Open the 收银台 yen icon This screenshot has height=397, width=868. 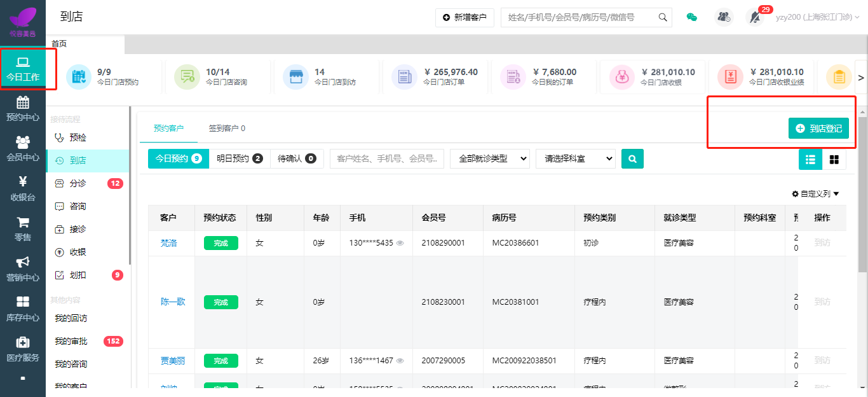click(23, 183)
